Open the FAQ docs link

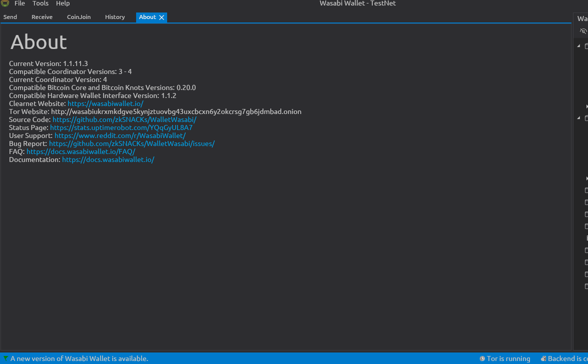pyautogui.click(x=81, y=152)
